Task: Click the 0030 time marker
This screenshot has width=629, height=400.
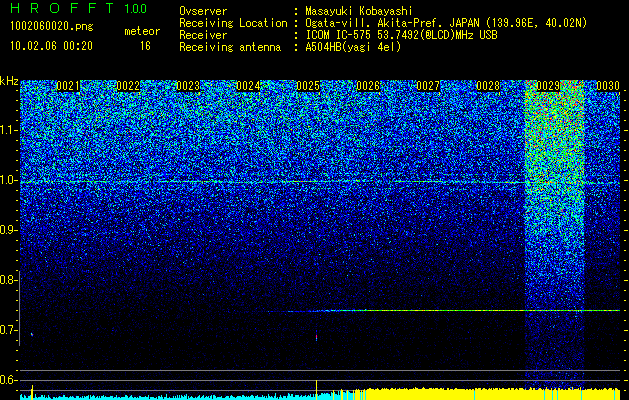Action: tap(608, 86)
